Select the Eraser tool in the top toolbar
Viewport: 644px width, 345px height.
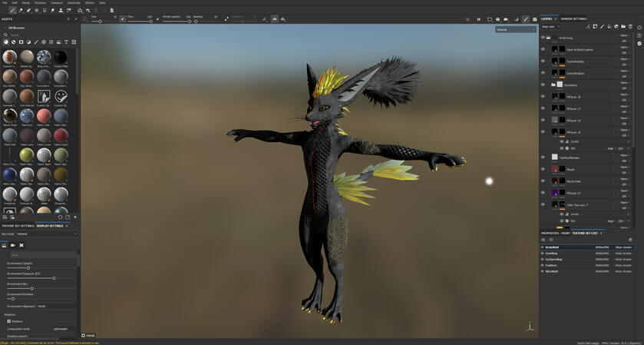coord(21,11)
